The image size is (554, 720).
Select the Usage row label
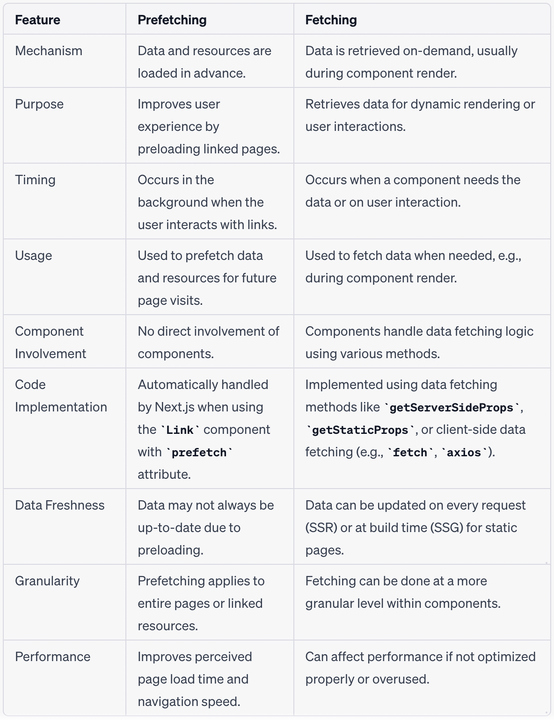click(33, 255)
